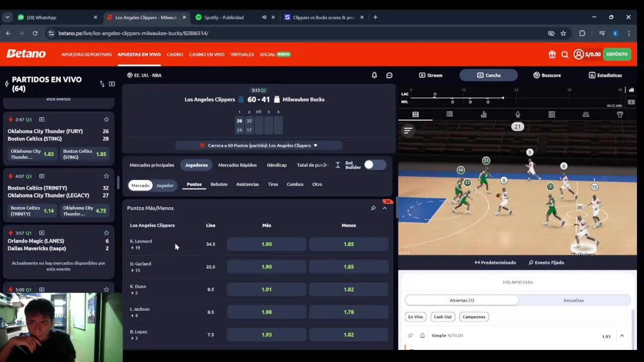The width and height of the screenshot is (644, 362).
Task: Open Apuestas Deportivas menu
Action: 87,54
